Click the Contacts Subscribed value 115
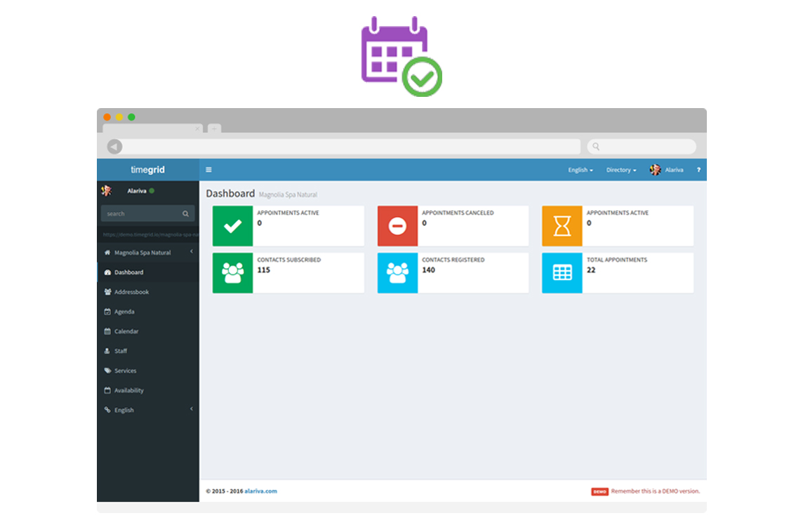The image size is (803, 532). (x=264, y=270)
